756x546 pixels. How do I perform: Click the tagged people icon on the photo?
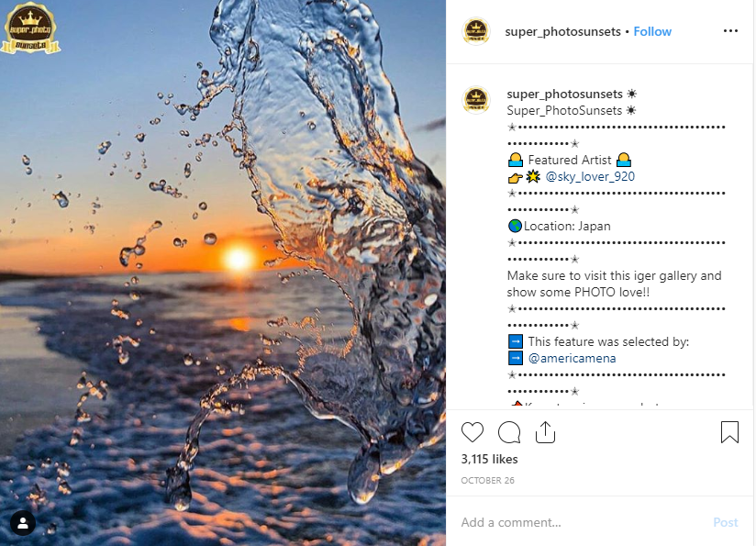(23, 523)
